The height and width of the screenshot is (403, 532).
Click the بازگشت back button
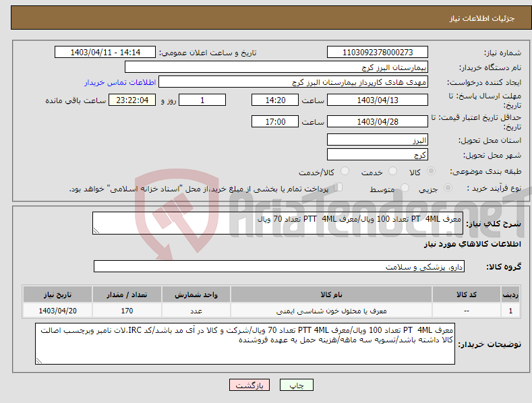(249, 385)
